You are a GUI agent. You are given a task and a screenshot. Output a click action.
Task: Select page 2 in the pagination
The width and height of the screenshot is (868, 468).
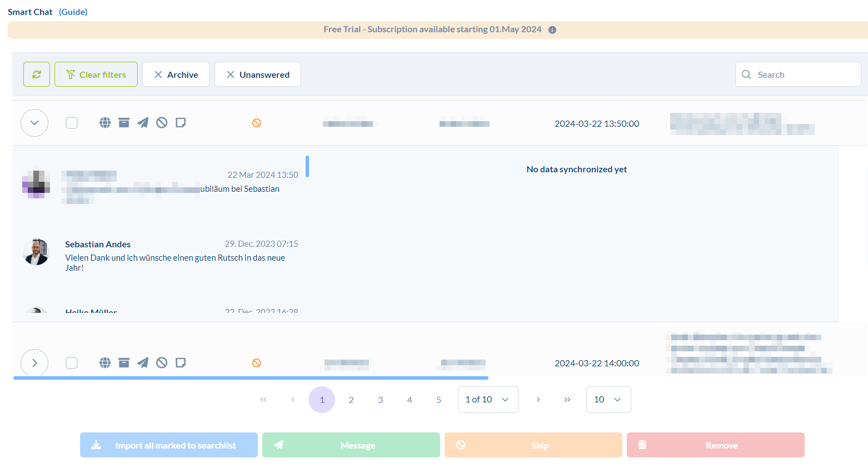point(351,400)
